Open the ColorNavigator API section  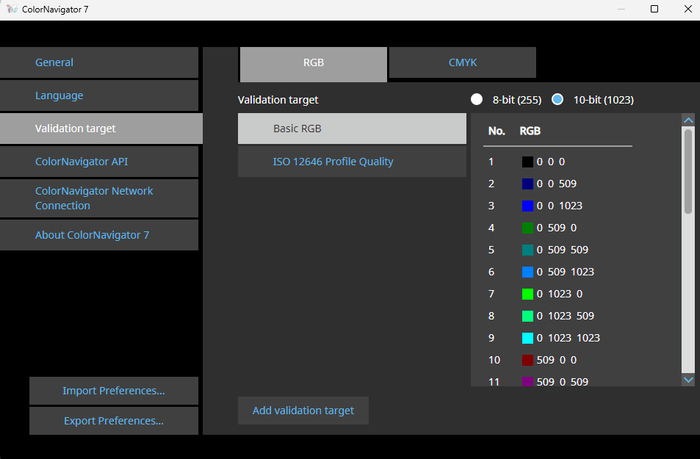pos(99,162)
